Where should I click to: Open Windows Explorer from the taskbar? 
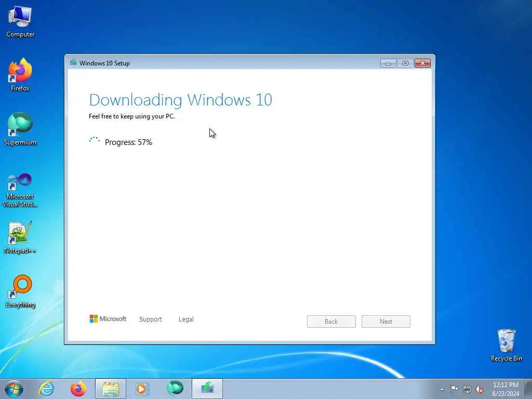click(111, 389)
